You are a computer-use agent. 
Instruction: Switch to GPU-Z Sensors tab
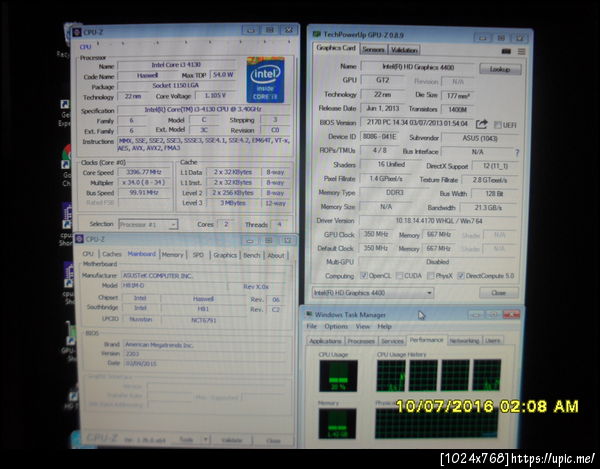click(373, 50)
